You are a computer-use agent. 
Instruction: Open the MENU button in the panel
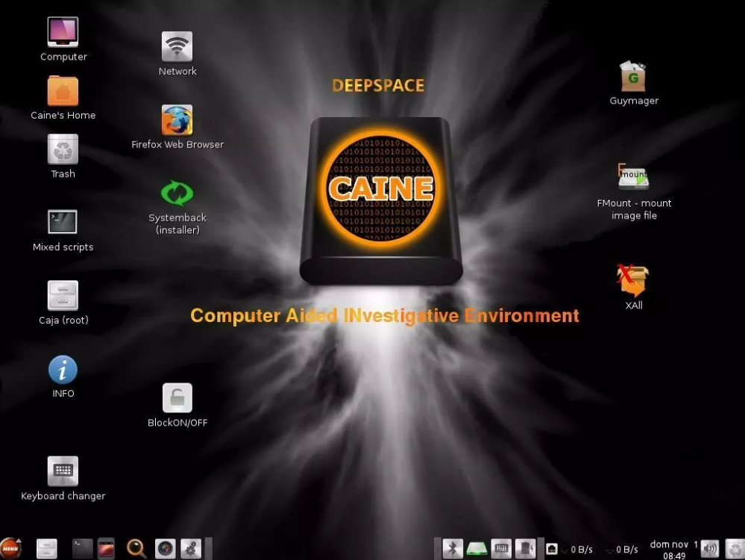coord(11,548)
